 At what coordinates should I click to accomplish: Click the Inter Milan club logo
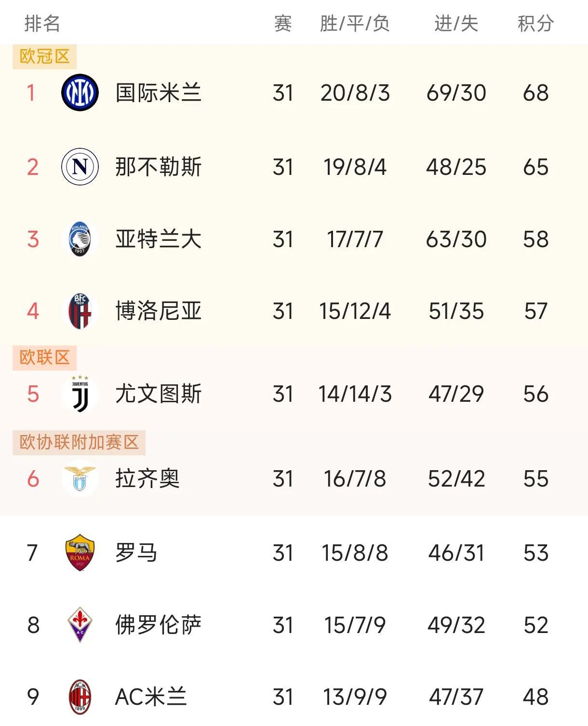[x=80, y=92]
